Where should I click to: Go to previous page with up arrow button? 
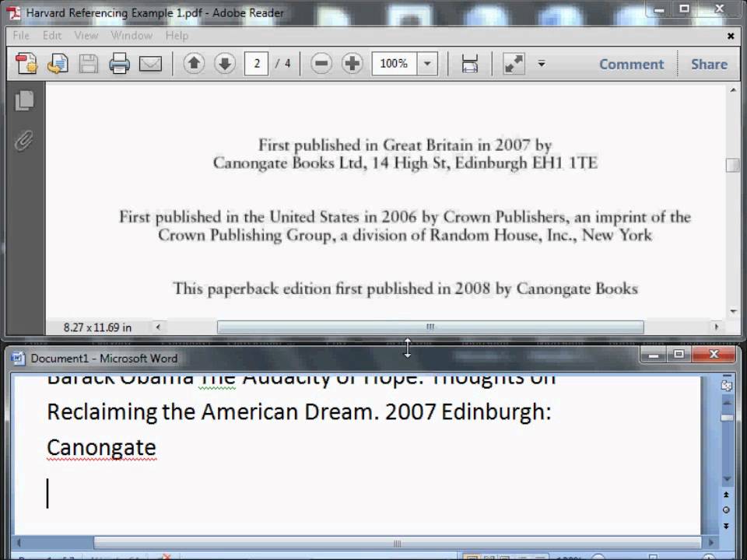click(194, 63)
